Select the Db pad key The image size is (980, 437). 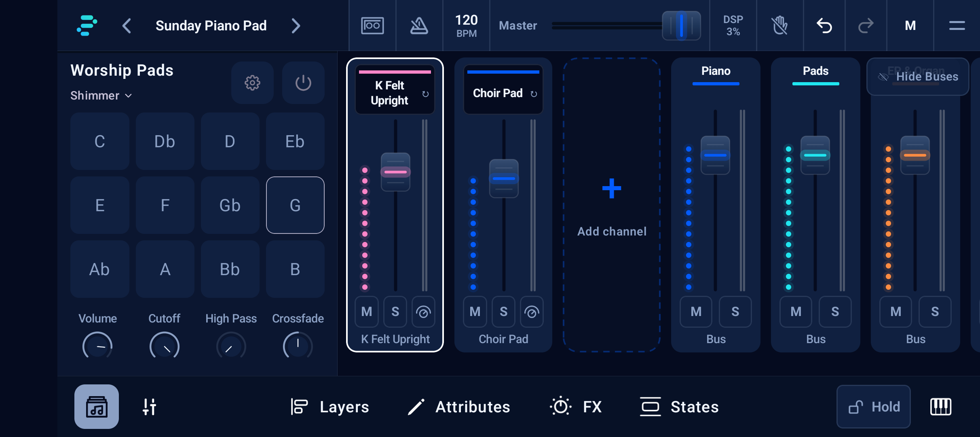pos(165,141)
